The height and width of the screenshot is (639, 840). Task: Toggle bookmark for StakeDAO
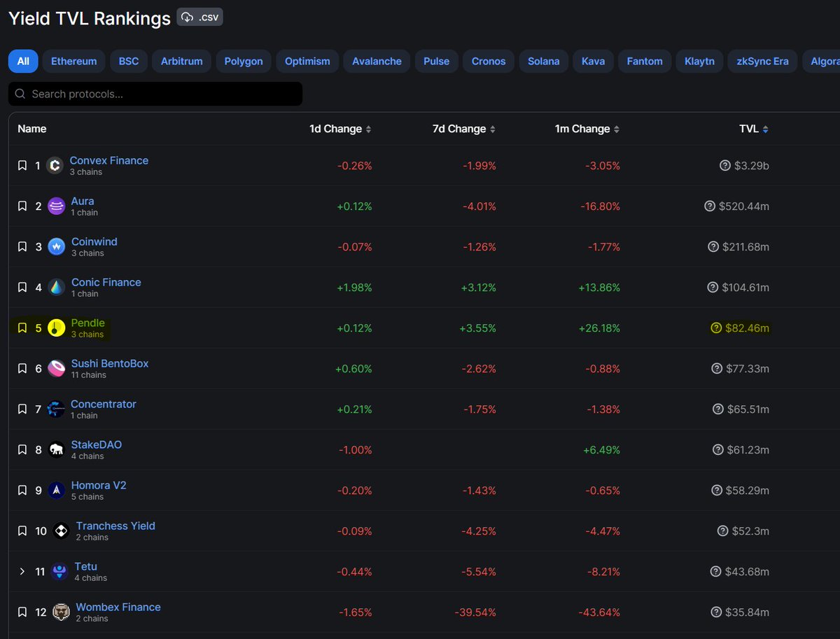pos(22,450)
